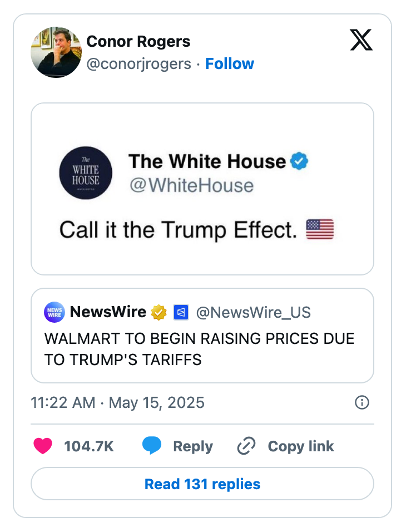Click the info icon next to the timestamp

361,402
